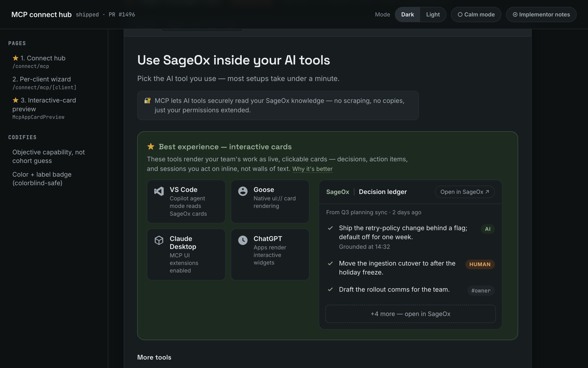Select the VS Code tool card
The image size is (588, 368).
186,202
